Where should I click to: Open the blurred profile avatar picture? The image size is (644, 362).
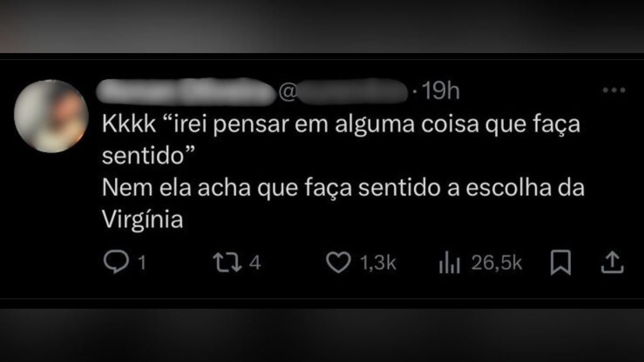(x=51, y=116)
